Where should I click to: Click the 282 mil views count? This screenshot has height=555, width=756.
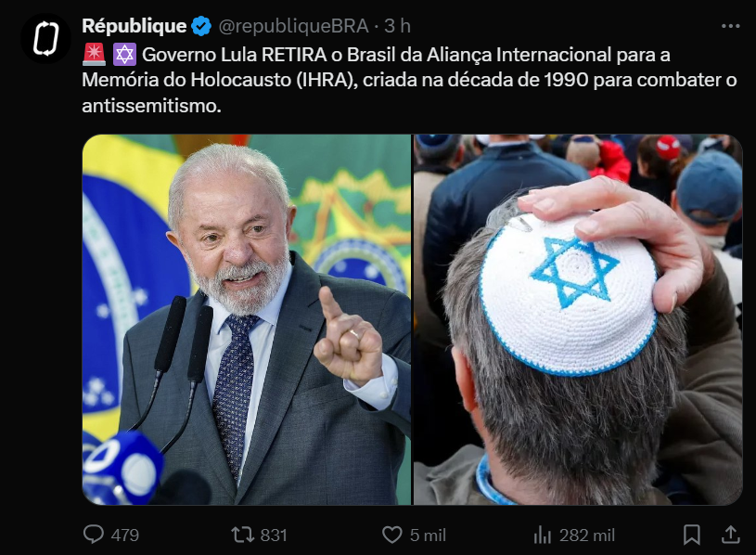(587, 536)
